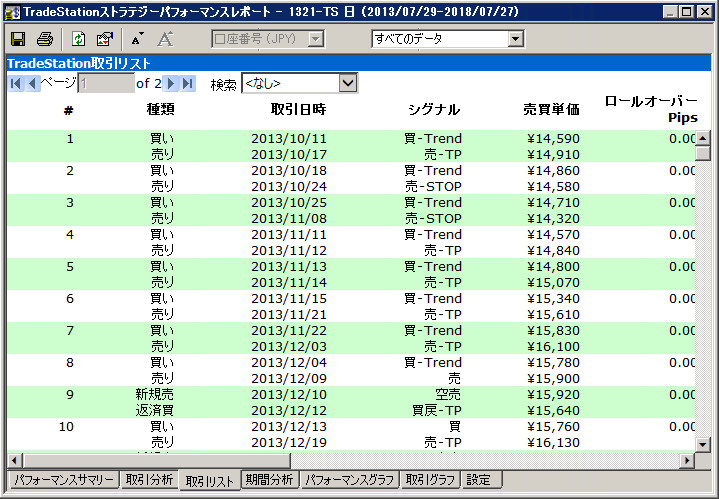The image size is (719, 499).
Task: Click the price ¥14,910
Action: [x=553, y=155]
